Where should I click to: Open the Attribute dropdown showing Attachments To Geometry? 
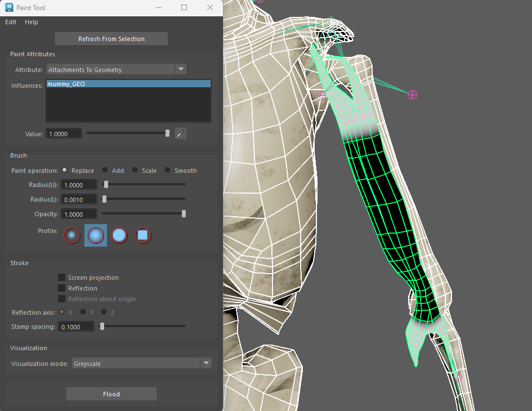113,69
